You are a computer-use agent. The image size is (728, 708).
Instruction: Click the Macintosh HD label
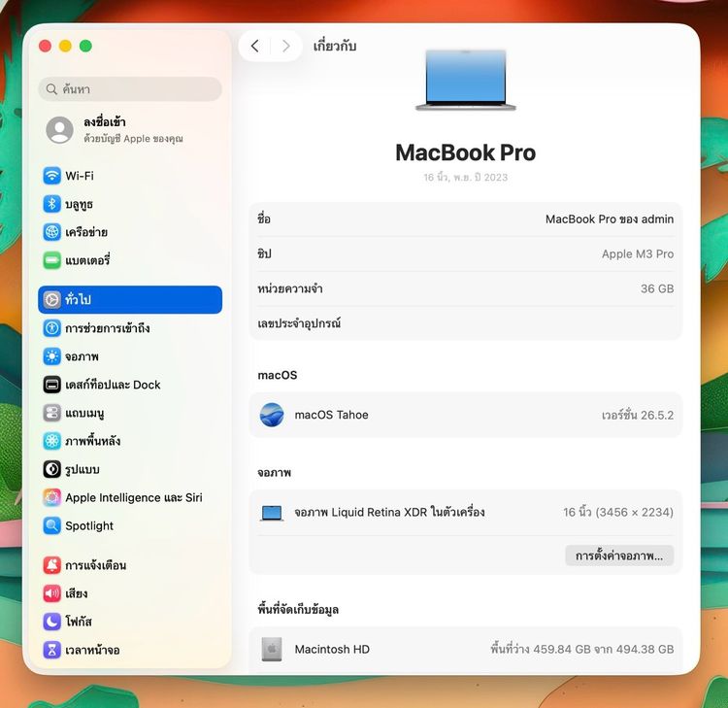click(x=332, y=649)
